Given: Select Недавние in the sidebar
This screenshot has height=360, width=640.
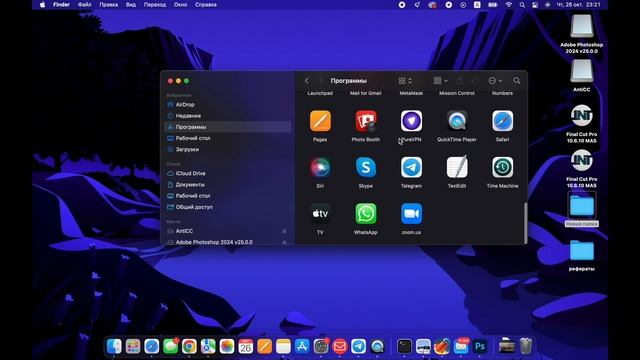Looking at the screenshot, I should (x=227, y=116).
